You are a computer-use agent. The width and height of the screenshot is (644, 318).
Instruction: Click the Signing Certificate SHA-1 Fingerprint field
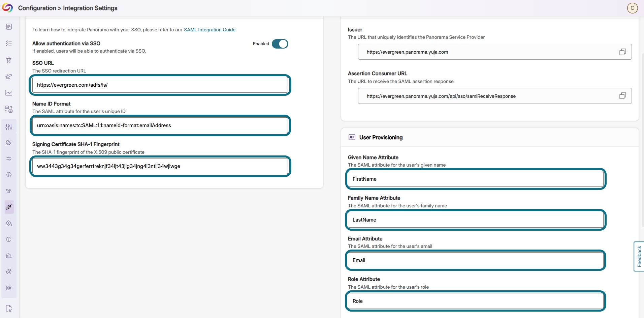tap(160, 166)
